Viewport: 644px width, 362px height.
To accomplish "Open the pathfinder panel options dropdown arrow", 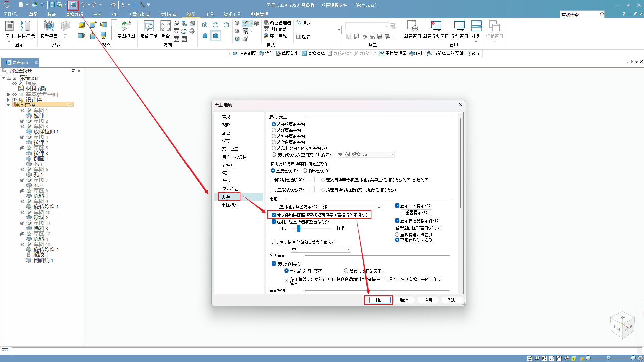I will click(73, 71).
